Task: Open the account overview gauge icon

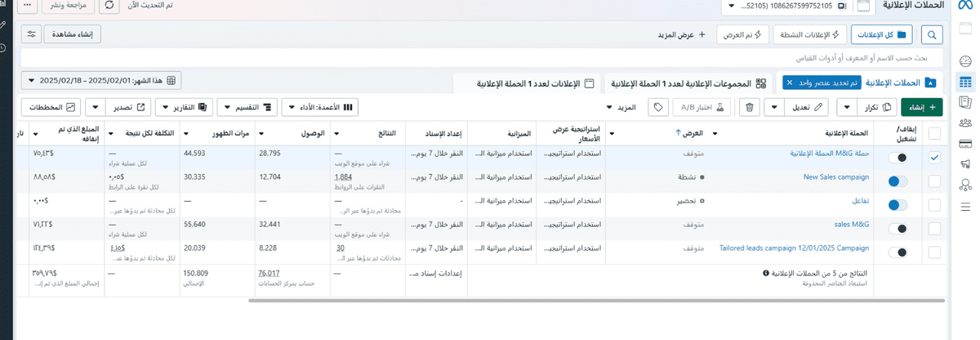Action: 965,61
